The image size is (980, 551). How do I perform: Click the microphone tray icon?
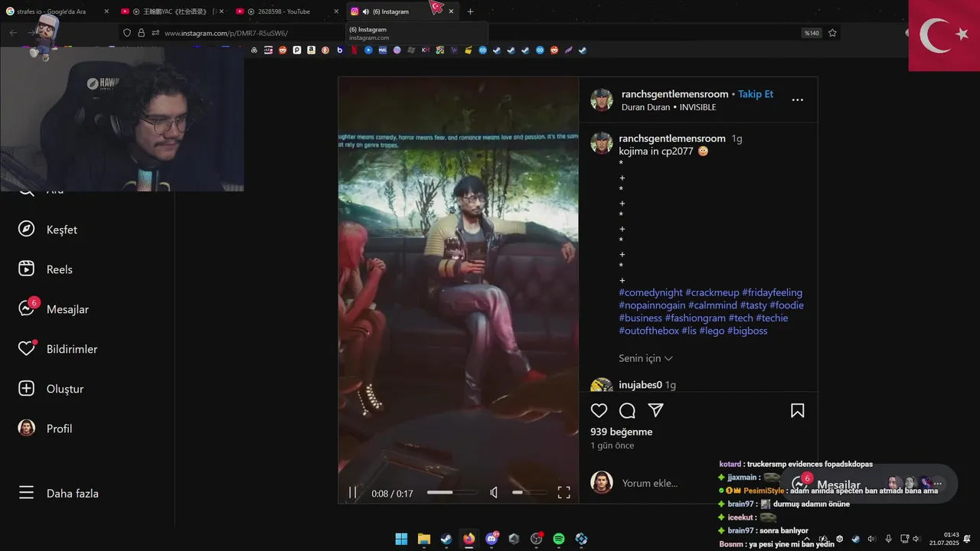888,539
